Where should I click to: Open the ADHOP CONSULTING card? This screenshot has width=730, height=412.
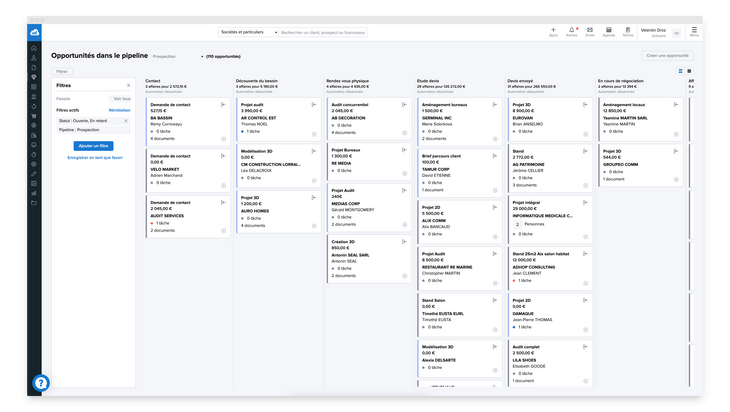(549, 268)
